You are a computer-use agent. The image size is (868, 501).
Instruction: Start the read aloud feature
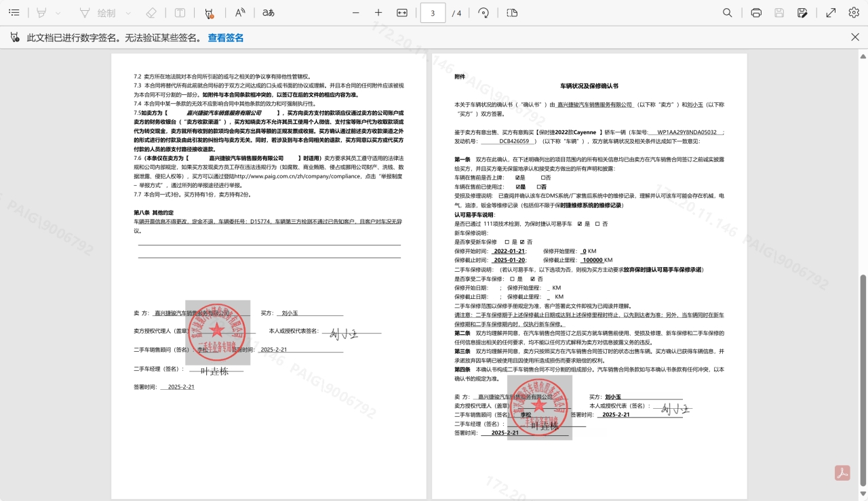240,13
